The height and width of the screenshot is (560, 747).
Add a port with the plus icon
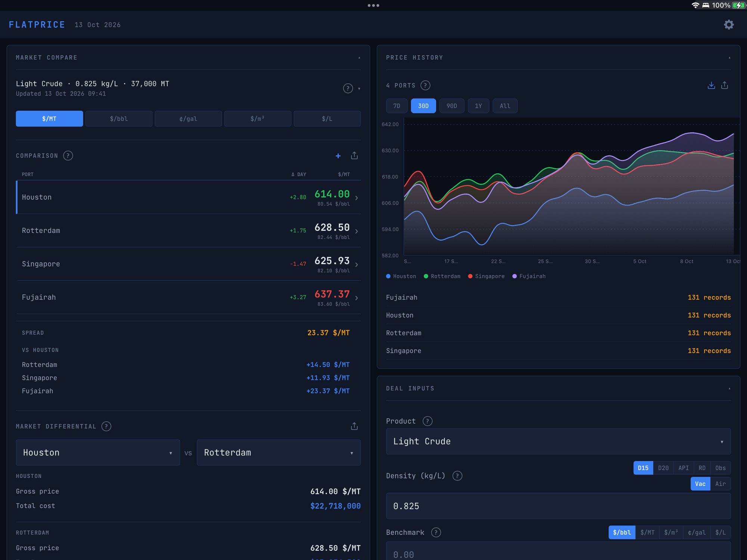(338, 156)
